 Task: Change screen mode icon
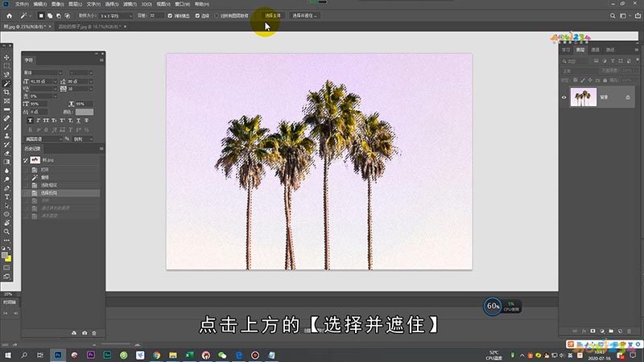pos(6,277)
